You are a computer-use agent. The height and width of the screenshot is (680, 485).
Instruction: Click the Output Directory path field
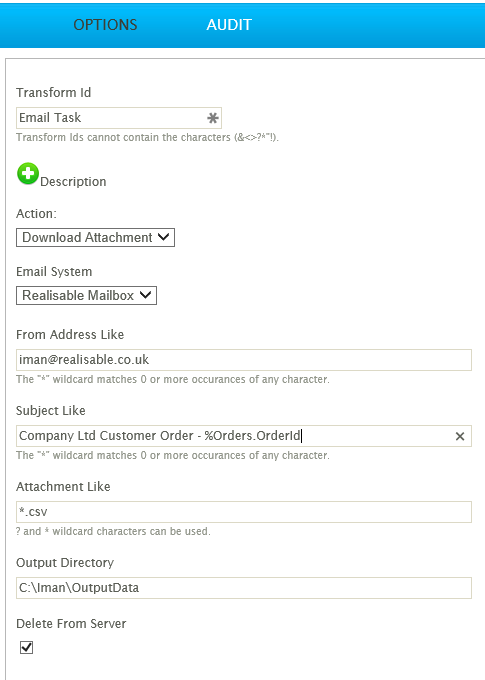pos(244,588)
